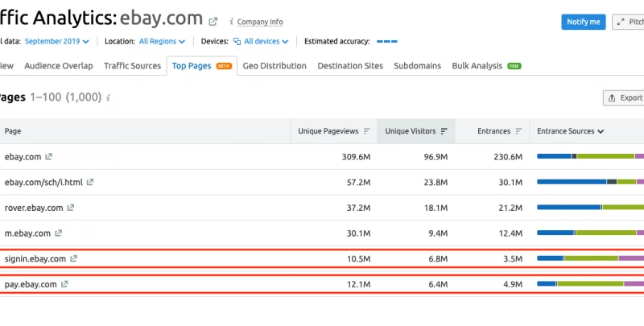Viewport: 644px width, 326px height.
Task: Click the entrance sources bar for ebay.com
Action: (590, 156)
